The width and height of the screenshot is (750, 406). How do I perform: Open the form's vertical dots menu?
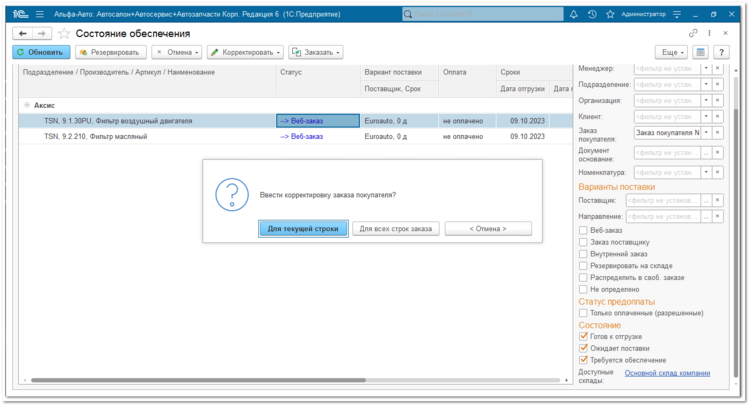709,33
